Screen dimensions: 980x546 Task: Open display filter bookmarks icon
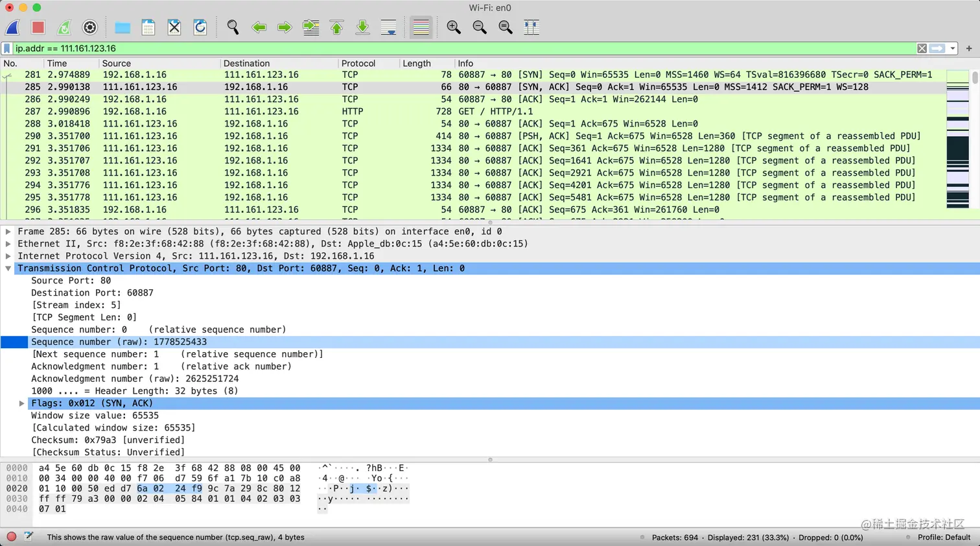coord(7,49)
